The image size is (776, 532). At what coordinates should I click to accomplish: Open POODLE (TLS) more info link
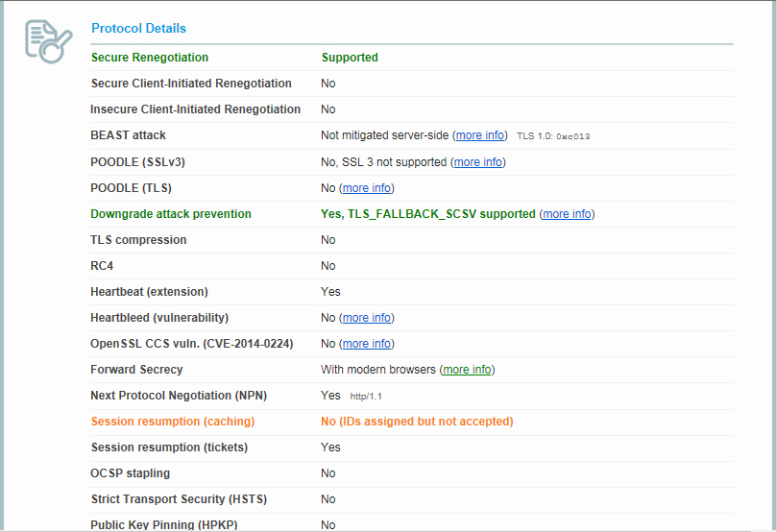click(x=366, y=188)
